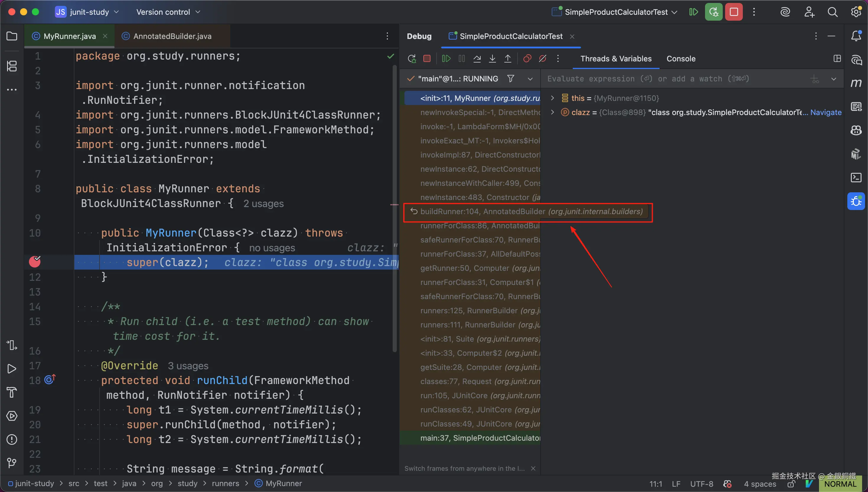This screenshot has height=492, width=868.
Task: Open the Maven tool window
Action: [x=856, y=83]
